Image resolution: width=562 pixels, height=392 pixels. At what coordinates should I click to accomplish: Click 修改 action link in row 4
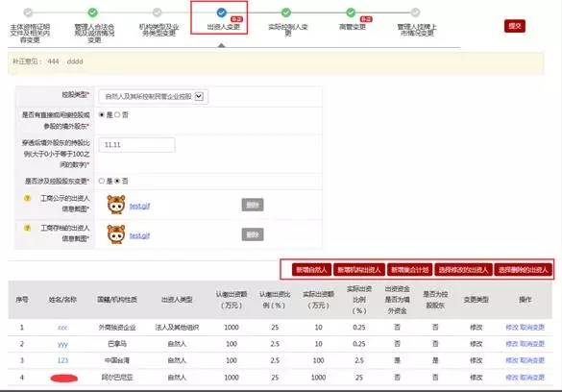coord(512,377)
